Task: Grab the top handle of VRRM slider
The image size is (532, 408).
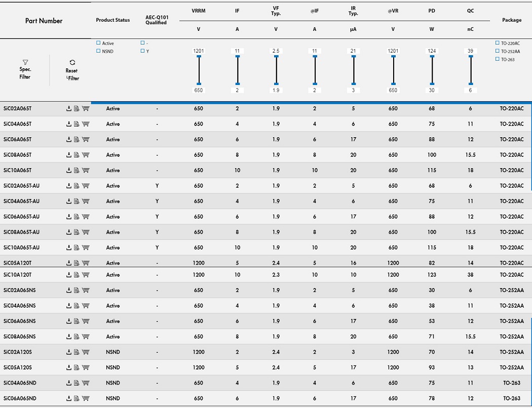Action: tap(199, 57)
